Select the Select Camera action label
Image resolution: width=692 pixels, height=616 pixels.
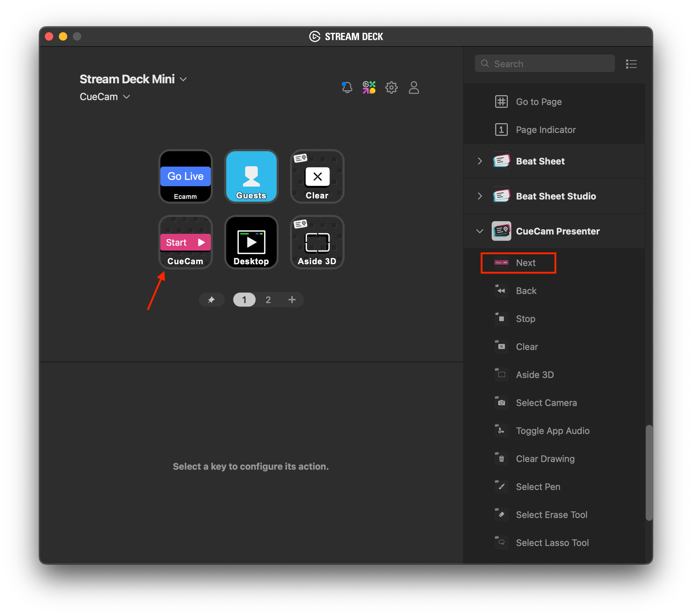546,402
